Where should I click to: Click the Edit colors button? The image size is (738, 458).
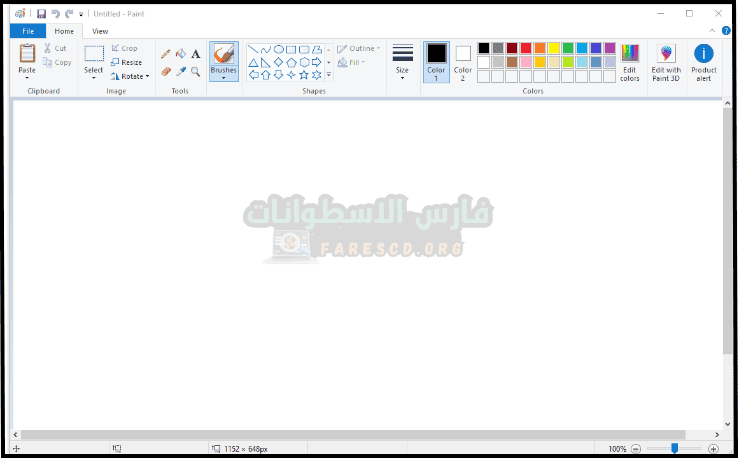pos(629,62)
